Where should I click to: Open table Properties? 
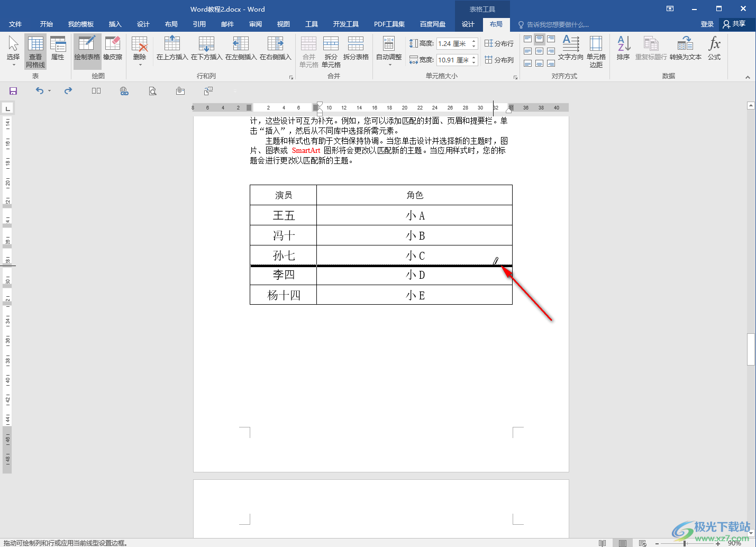pos(58,49)
